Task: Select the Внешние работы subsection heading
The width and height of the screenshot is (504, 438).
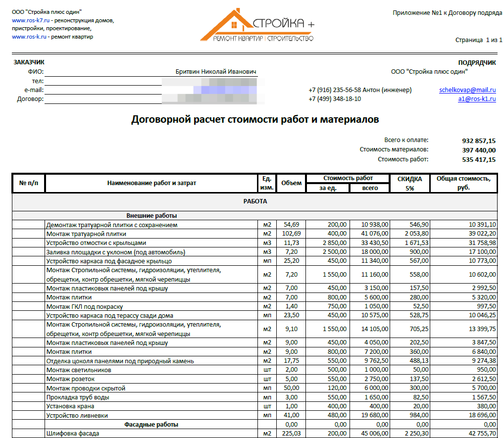Action: click(x=151, y=216)
